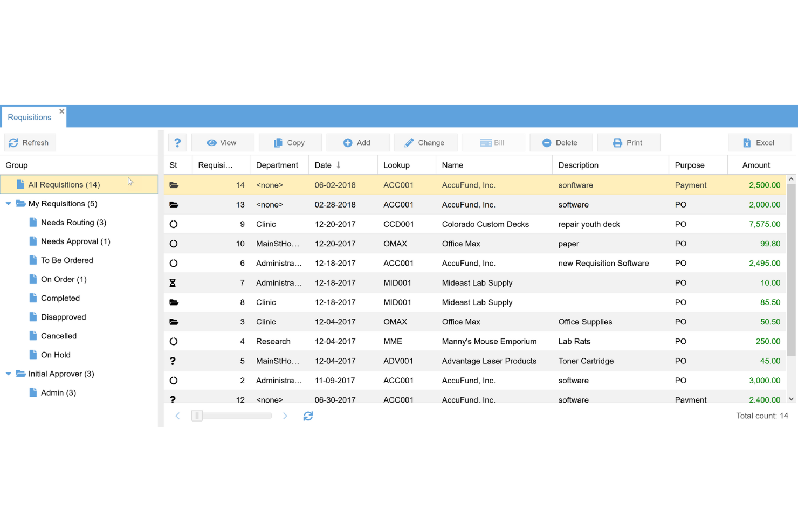This screenshot has width=798, height=532.
Task: Click the Excel export icon
Action: click(x=747, y=142)
